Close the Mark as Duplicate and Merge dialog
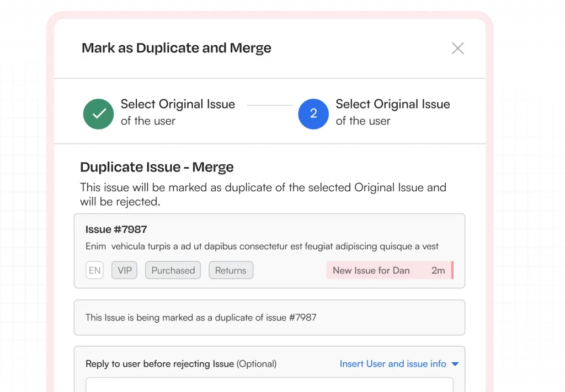Viewport: 565px width, 392px height. (x=457, y=48)
